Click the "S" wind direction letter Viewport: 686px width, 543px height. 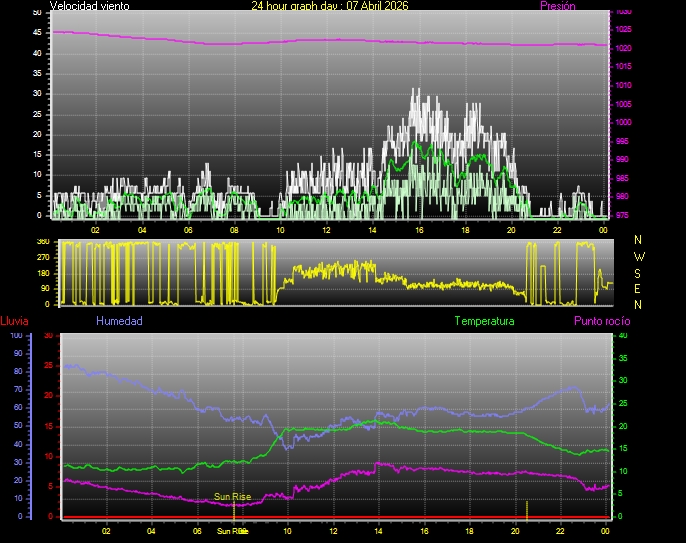(x=639, y=272)
